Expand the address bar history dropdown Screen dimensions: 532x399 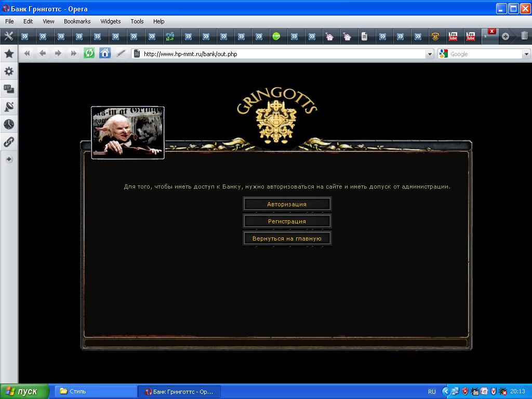(x=430, y=54)
